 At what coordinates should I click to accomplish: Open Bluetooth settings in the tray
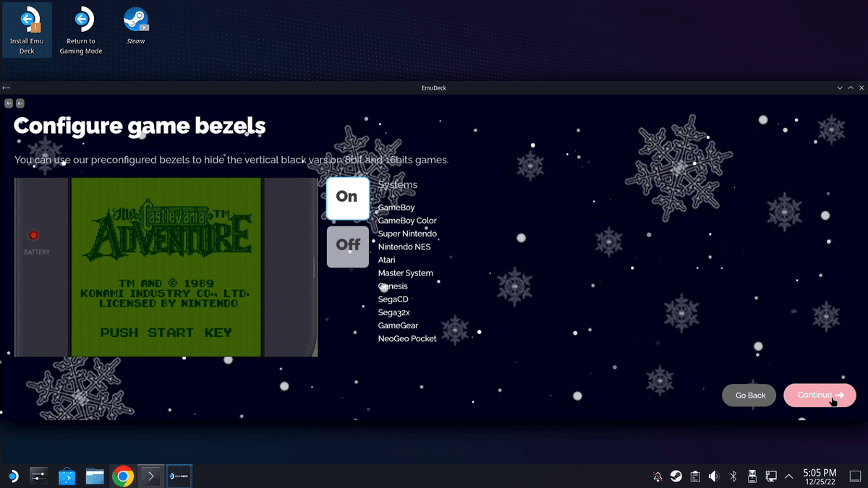(733, 476)
